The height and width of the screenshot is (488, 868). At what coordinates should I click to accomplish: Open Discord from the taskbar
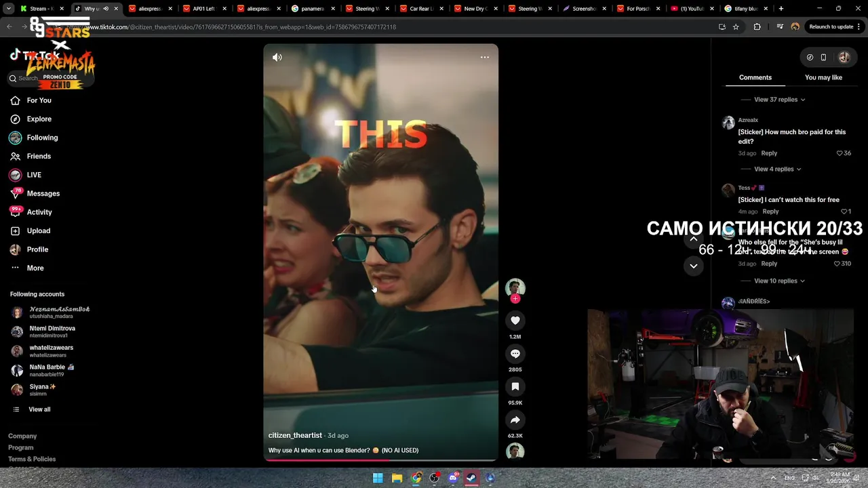click(453, 478)
